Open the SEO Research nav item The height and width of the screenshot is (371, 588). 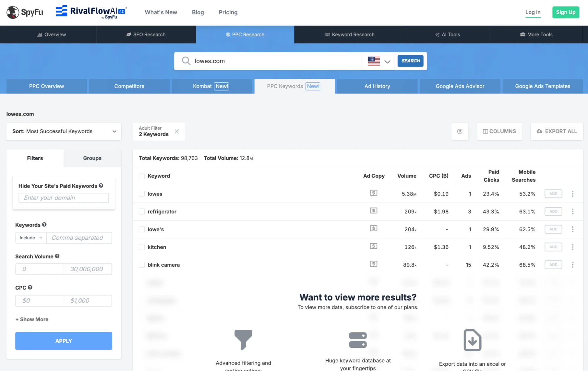[146, 34]
